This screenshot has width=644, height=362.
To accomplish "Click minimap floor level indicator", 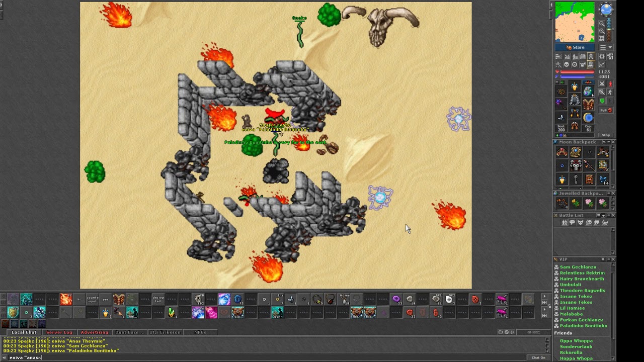I will point(609,29).
